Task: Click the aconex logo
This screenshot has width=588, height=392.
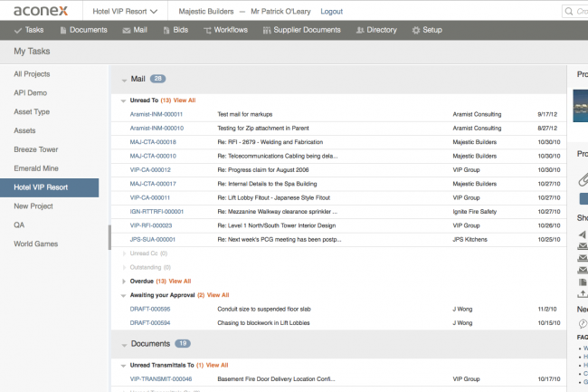Action: point(41,11)
